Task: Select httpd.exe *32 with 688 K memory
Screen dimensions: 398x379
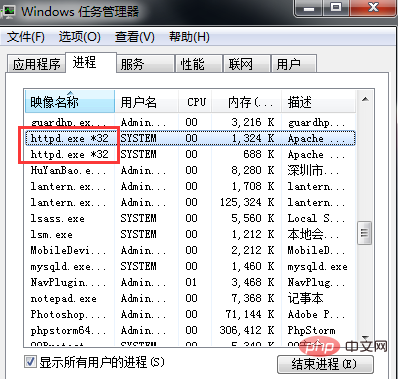Action: click(190, 154)
